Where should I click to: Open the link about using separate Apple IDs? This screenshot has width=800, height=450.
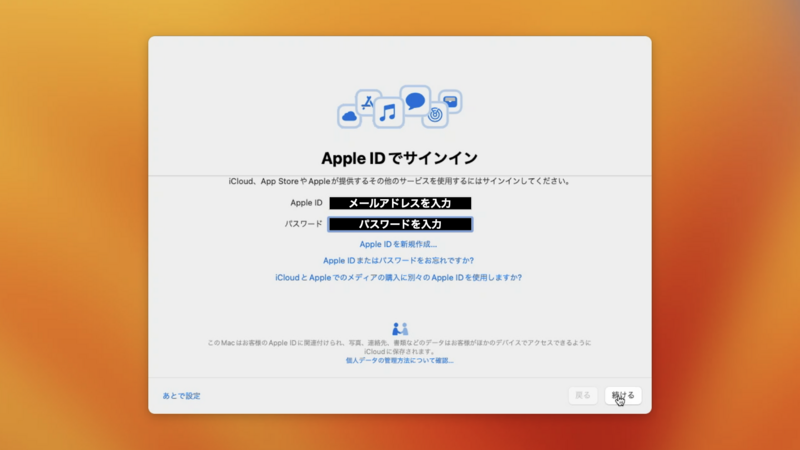(398, 278)
